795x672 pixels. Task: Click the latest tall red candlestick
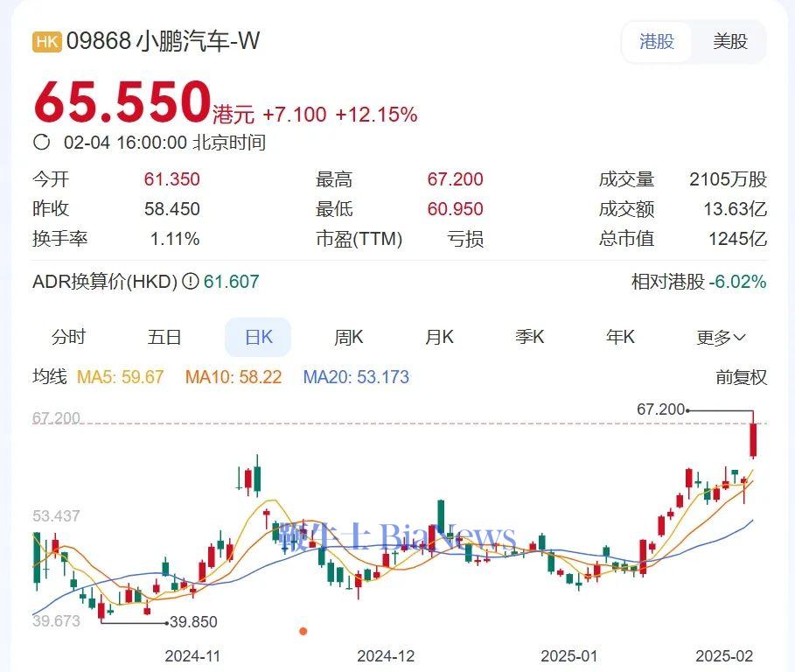click(x=753, y=440)
